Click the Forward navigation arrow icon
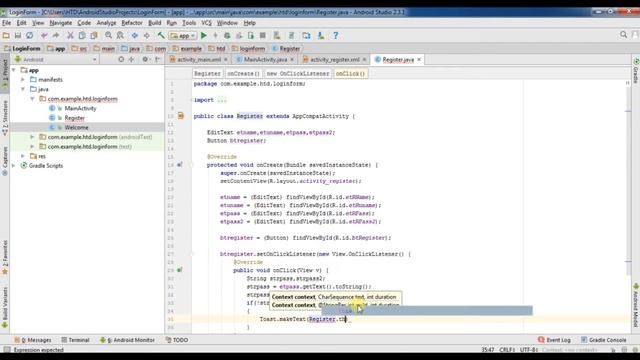Image resolution: width=640 pixels, height=360 pixels. pos(147,36)
